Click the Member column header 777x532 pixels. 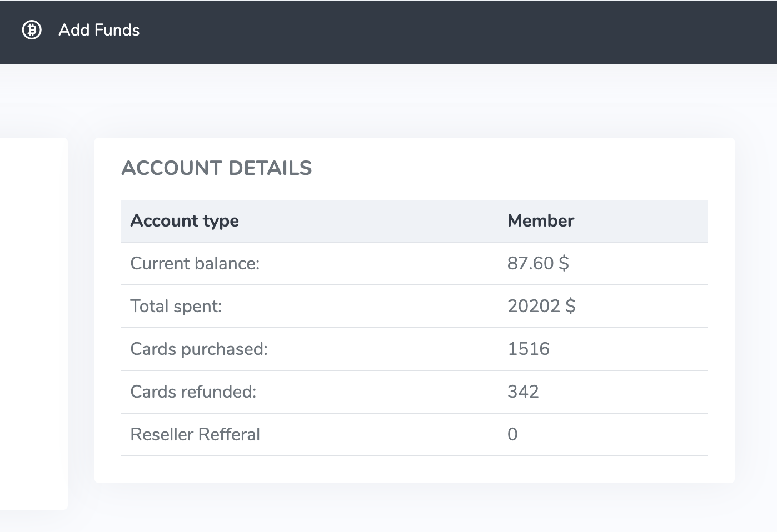[x=540, y=221]
